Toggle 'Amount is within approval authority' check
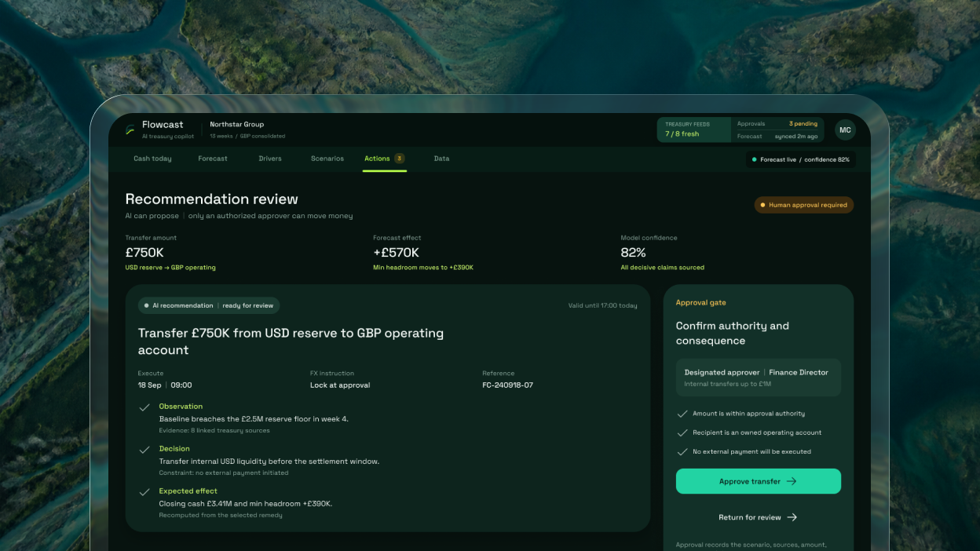The height and width of the screenshot is (551, 980). click(682, 414)
